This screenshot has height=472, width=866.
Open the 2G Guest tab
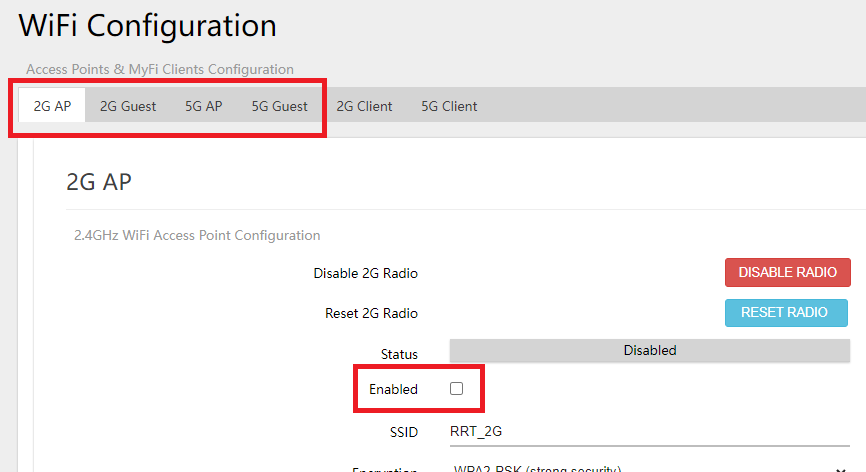(x=128, y=106)
